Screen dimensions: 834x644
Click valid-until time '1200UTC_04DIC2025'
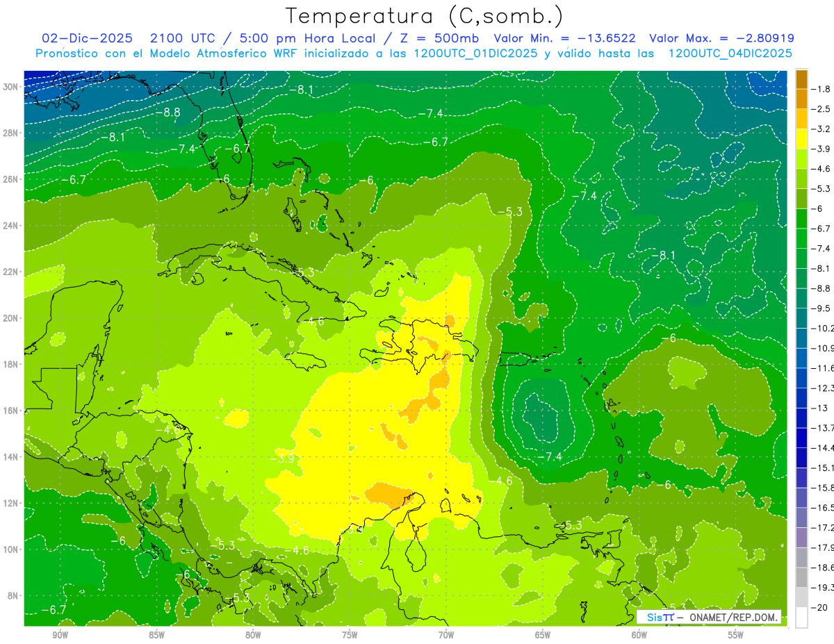(730, 53)
